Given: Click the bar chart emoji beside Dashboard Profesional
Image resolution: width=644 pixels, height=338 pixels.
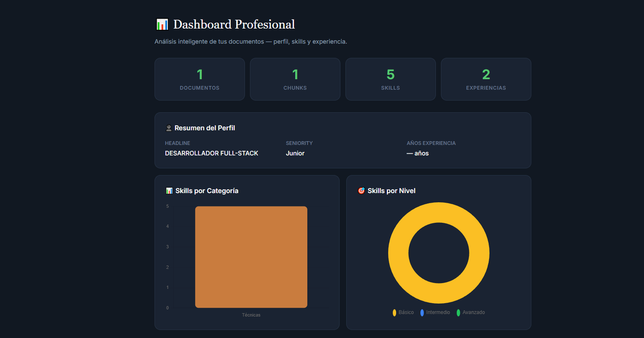Looking at the screenshot, I should click(162, 24).
